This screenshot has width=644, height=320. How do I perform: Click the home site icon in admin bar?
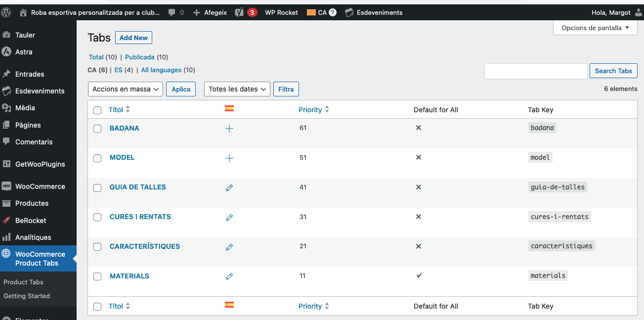[x=23, y=13]
